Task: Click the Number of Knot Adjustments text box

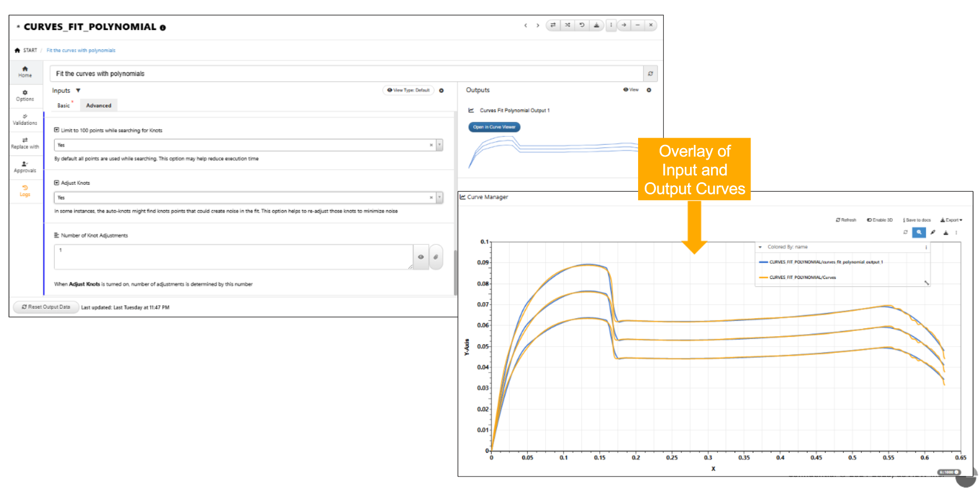Action: tap(234, 257)
